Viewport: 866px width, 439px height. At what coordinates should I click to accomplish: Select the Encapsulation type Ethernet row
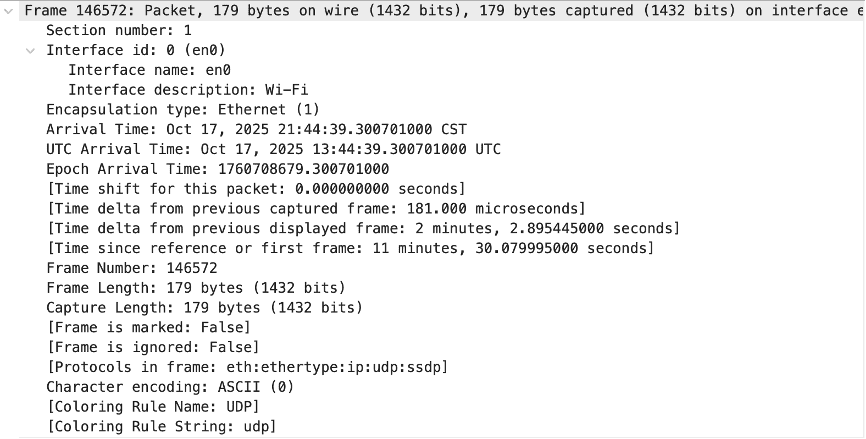[182, 110]
